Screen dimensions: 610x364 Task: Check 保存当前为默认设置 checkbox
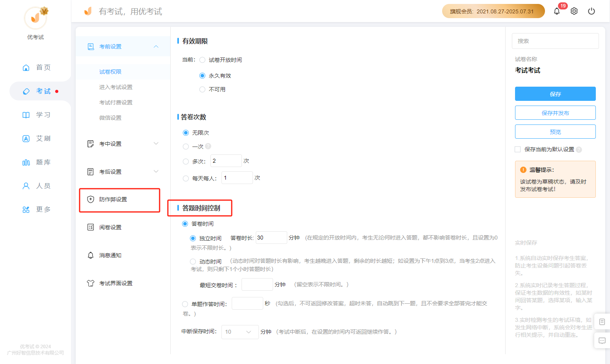coord(518,149)
